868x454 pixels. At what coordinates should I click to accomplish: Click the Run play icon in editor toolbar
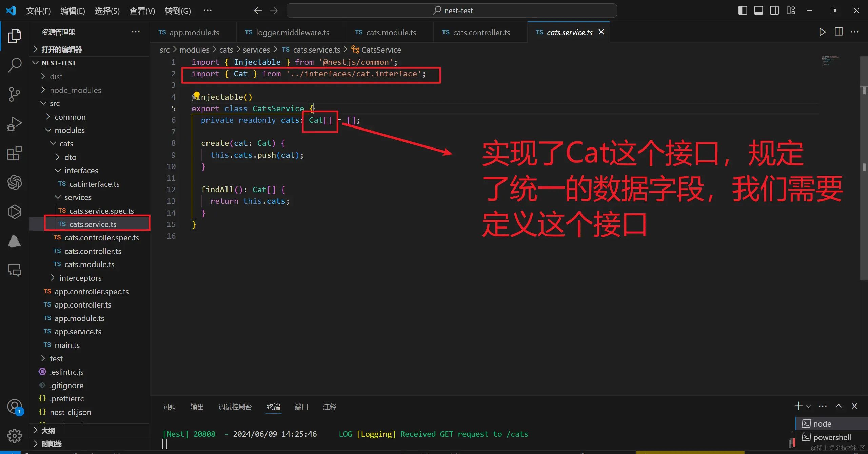coord(822,32)
